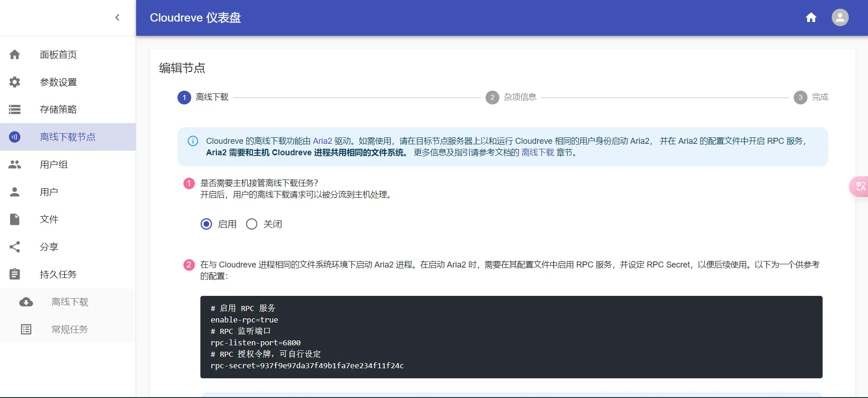Open 常规任务 submenu item
Viewport: 868px width, 398px height.
click(68, 329)
